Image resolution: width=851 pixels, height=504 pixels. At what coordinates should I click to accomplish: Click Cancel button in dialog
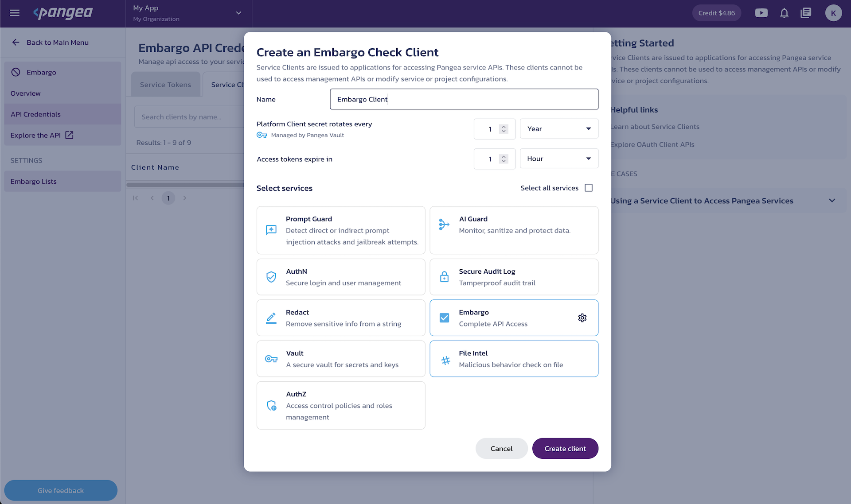coord(501,449)
